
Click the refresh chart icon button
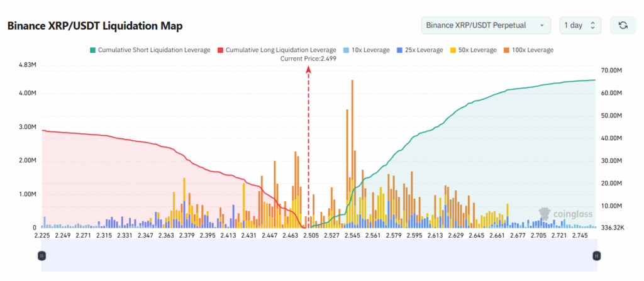click(623, 26)
